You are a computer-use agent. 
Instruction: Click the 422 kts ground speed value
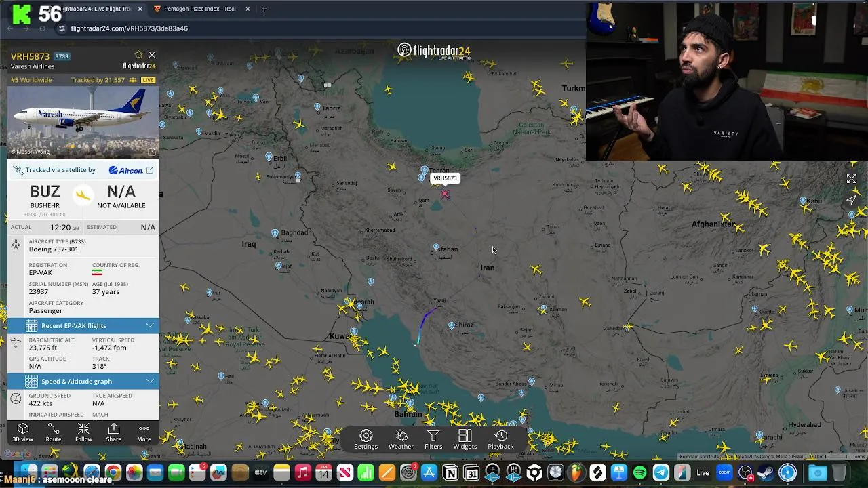click(41, 403)
